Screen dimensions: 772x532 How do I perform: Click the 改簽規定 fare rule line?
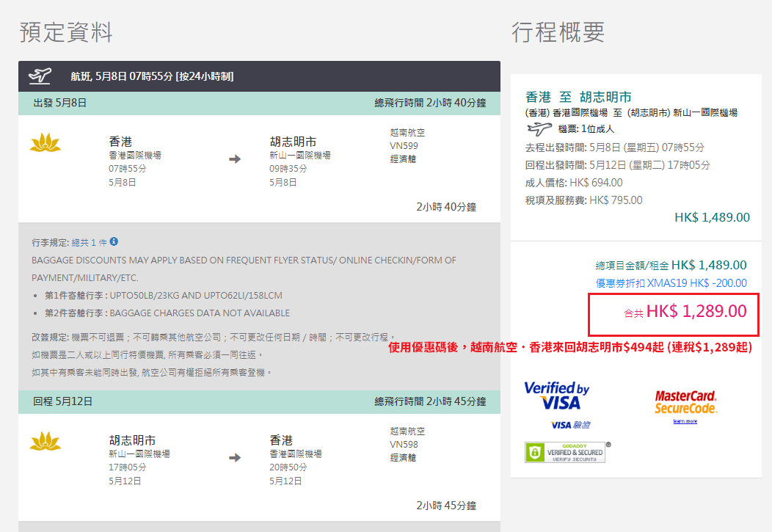pyautogui.click(x=214, y=338)
